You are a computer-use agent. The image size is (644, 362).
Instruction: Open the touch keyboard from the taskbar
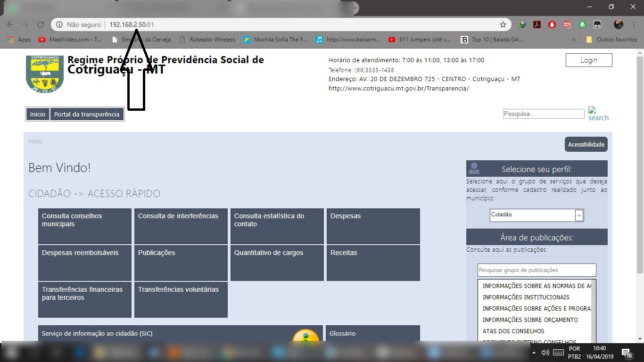(x=559, y=353)
